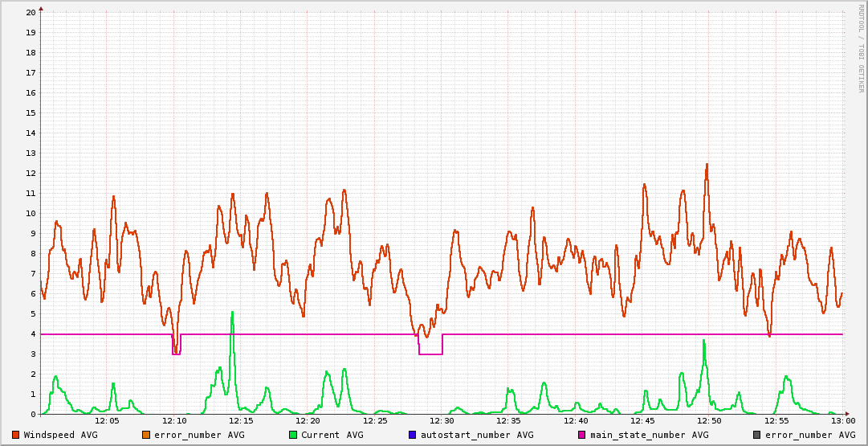
Task: Click the y-axis value 17
Action: click(31, 72)
